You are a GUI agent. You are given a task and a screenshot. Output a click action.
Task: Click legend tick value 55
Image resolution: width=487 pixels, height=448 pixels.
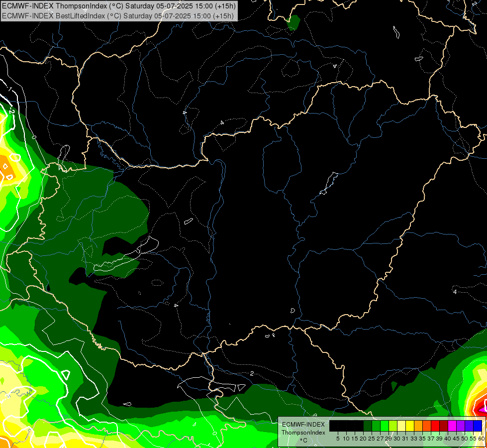tap(474, 439)
